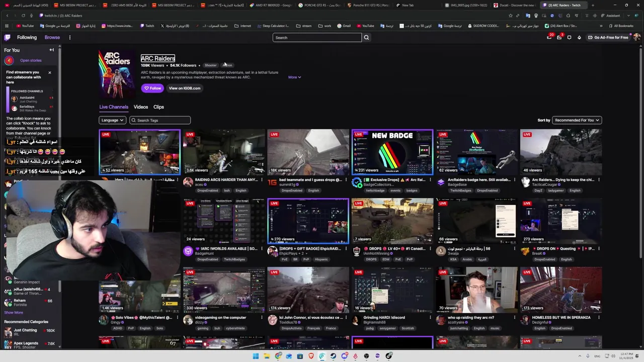Go to Following page

tap(27, 37)
